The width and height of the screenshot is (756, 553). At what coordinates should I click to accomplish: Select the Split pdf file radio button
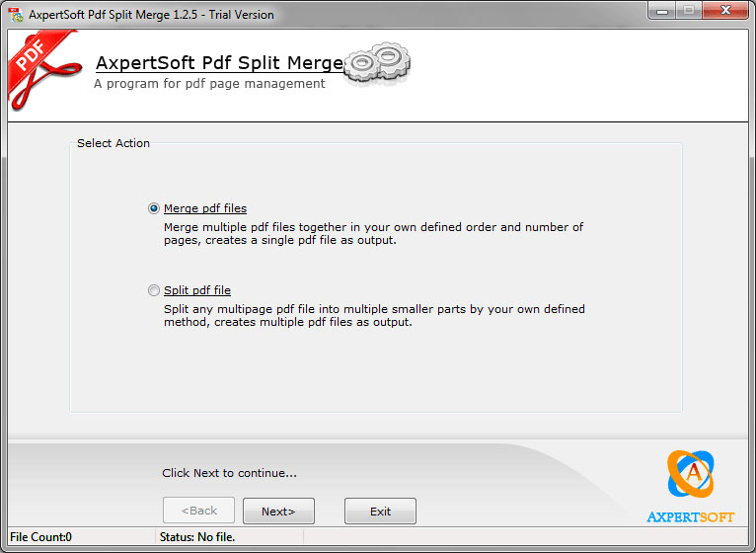153,290
